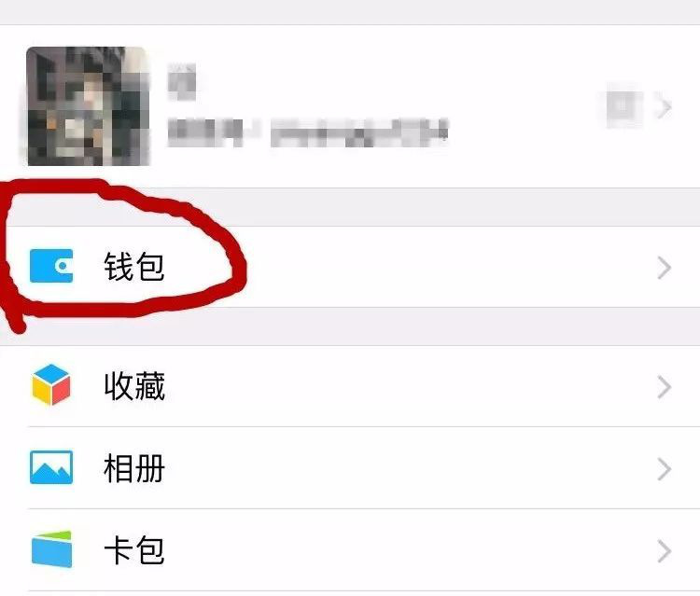The image size is (700, 596).
Task: Open the pixelated profile avatar photo
Action: pyautogui.click(x=88, y=106)
